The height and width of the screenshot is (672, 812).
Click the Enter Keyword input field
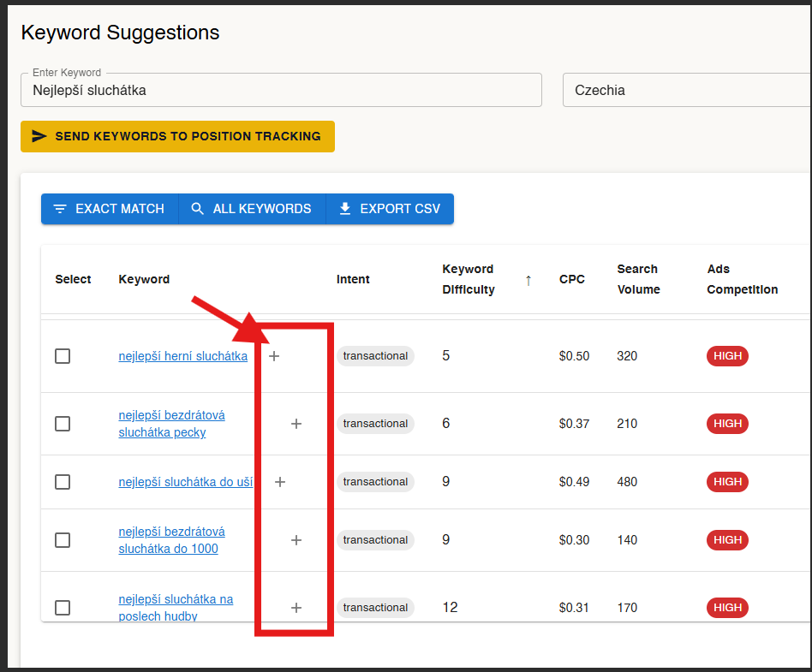pyautogui.click(x=281, y=90)
